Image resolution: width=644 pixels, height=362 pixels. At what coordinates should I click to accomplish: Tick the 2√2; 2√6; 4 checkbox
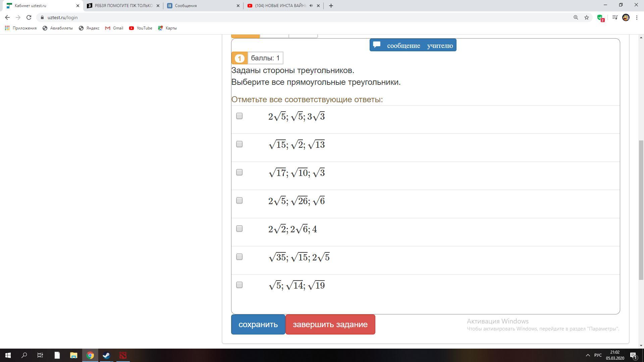click(x=239, y=229)
